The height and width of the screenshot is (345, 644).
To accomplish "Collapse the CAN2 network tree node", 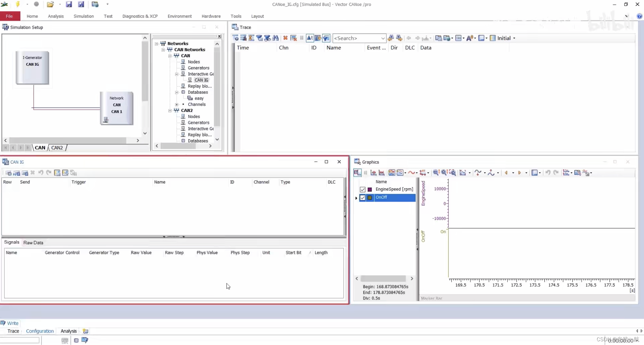I will tap(170, 110).
